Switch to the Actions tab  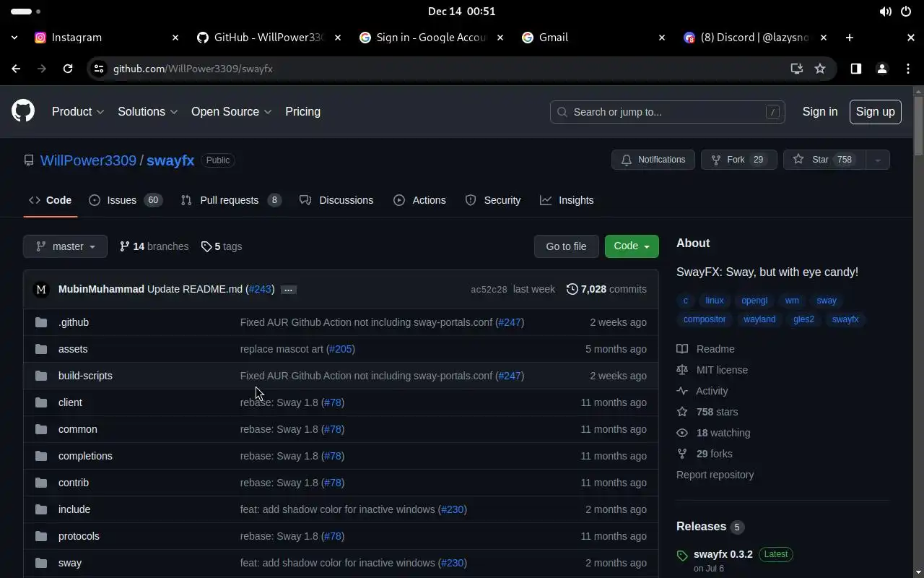click(419, 200)
